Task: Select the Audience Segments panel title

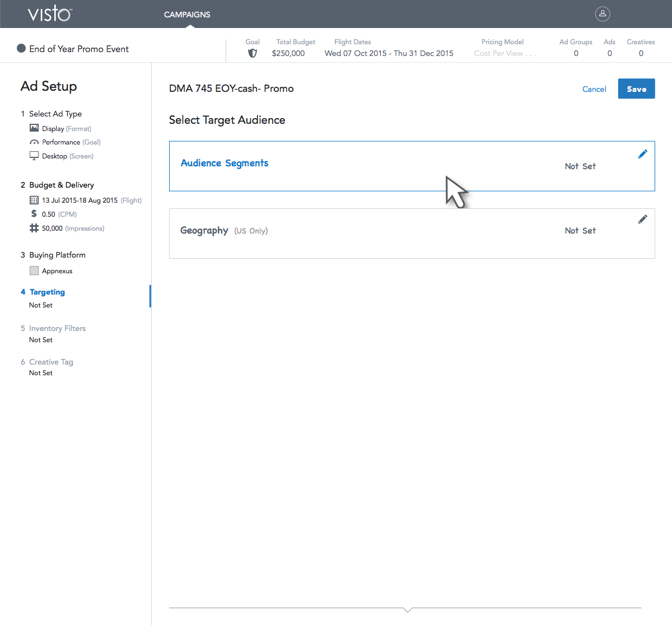Action: pyautogui.click(x=225, y=163)
